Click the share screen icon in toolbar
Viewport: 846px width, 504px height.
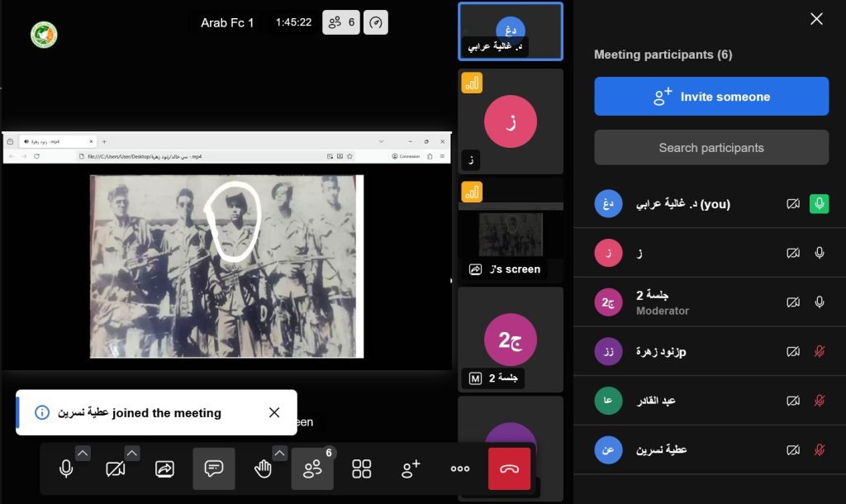pos(164,468)
